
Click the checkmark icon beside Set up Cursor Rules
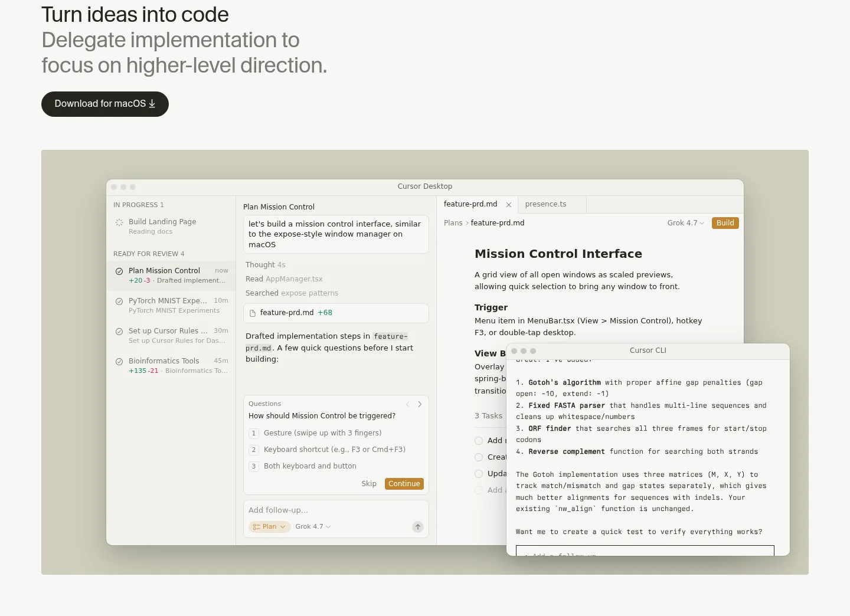click(119, 332)
